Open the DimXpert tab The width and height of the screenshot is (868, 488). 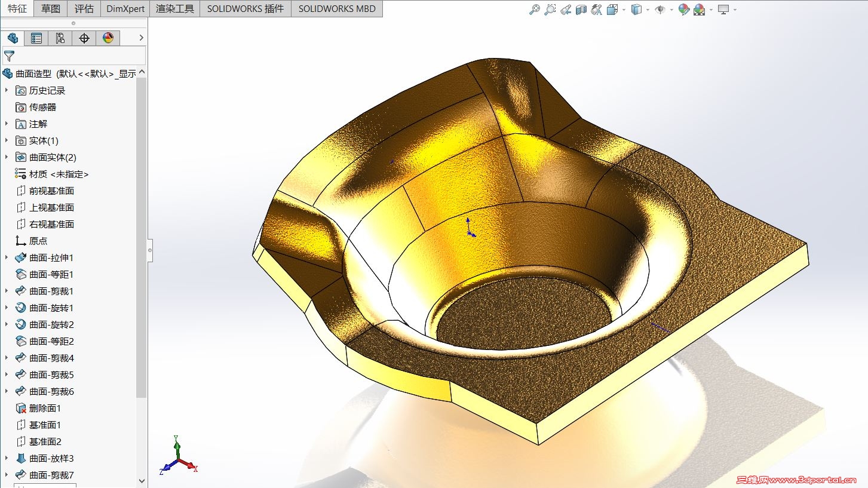[125, 8]
